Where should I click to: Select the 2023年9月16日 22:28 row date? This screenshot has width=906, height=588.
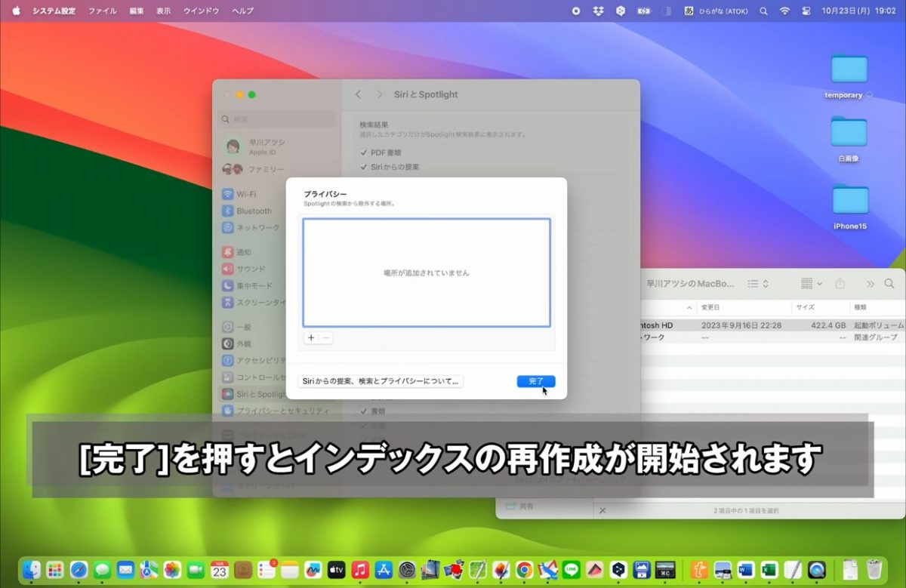[x=741, y=325]
